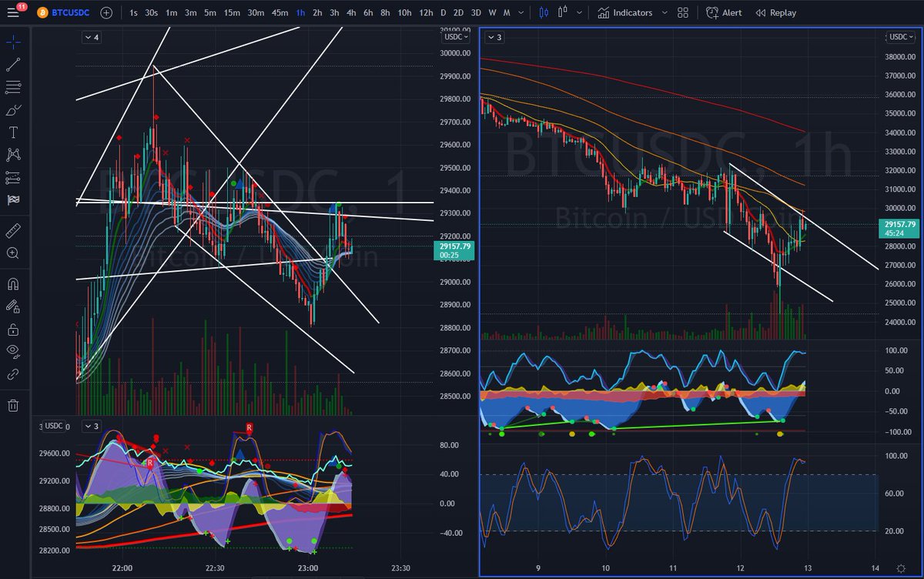Toggle Hide All Drawings eye icon
Screen dimensions: 924x579
tap(13, 351)
